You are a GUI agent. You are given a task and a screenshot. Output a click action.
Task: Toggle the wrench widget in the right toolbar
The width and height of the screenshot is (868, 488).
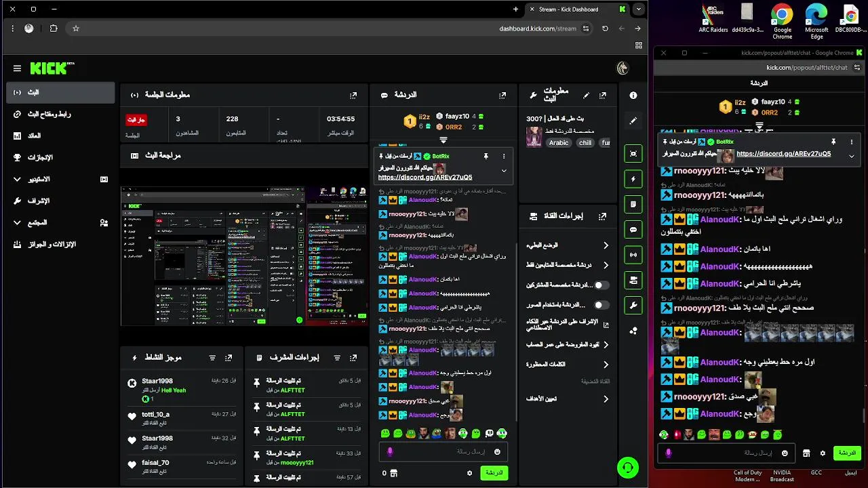633,305
